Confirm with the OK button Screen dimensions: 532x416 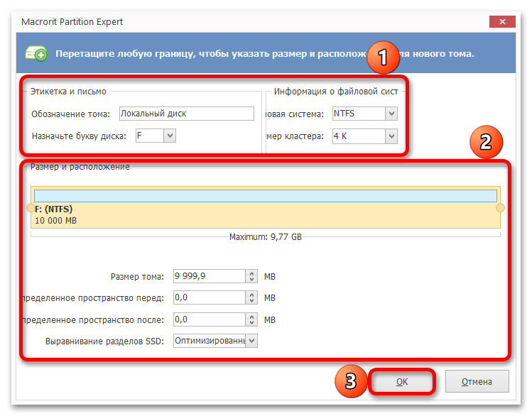click(x=402, y=382)
